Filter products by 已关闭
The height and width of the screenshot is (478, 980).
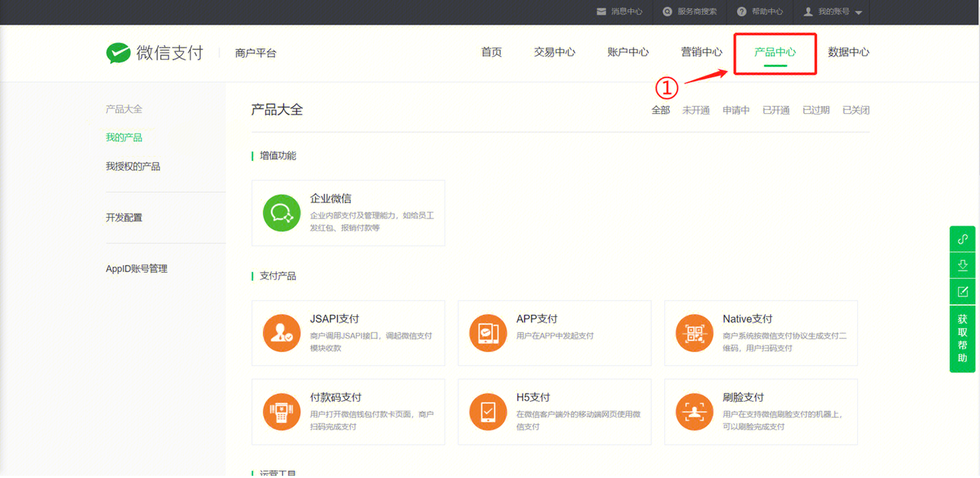point(856,110)
